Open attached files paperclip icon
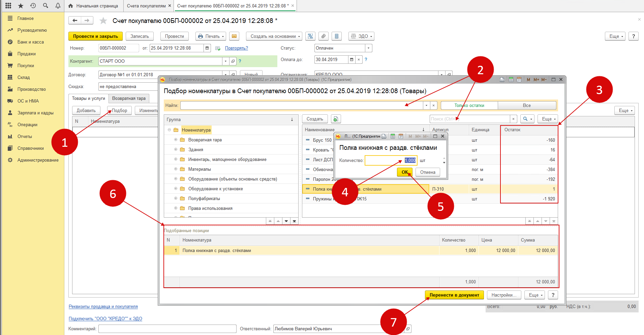Viewport: 644px width, 335px height. coord(324,36)
